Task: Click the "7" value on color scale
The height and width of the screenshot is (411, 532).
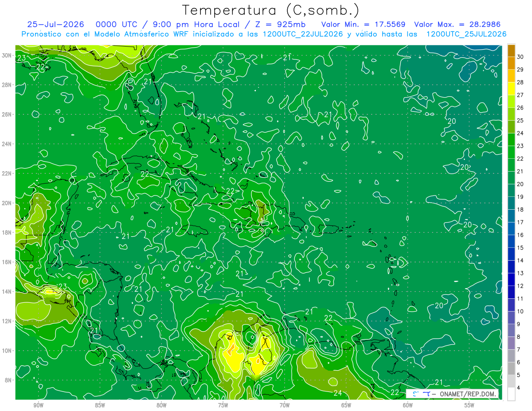Action: coord(519,350)
